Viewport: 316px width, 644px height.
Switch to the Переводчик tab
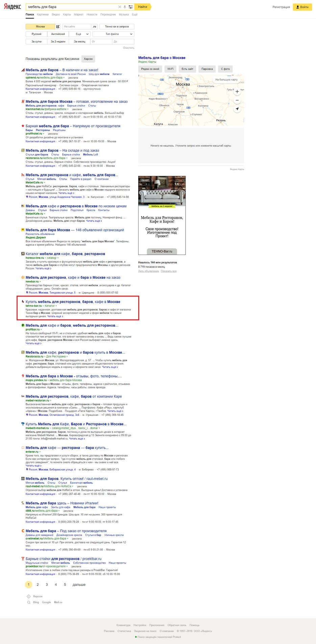pos(108,15)
